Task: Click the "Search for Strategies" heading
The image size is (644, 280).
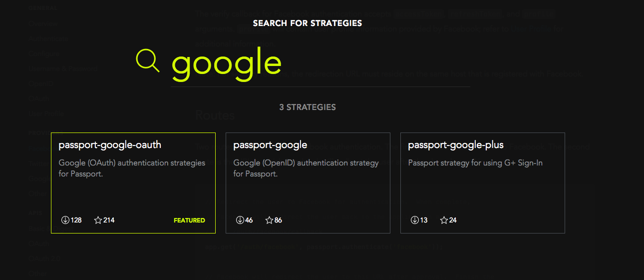Action: tap(308, 23)
